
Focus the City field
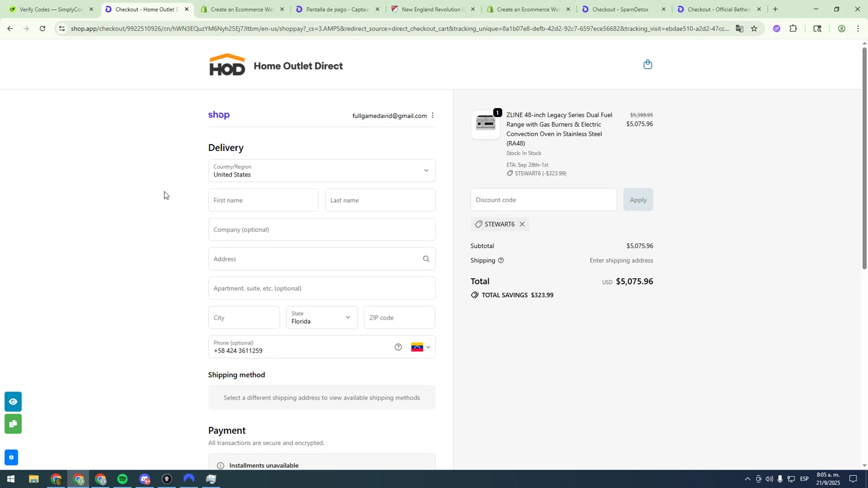(x=244, y=317)
